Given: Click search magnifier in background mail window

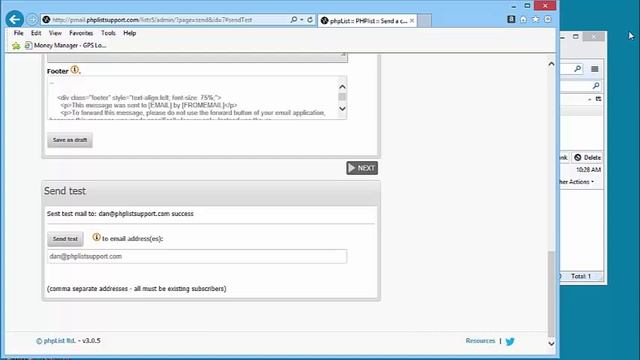Looking at the screenshot, I should pyautogui.click(x=578, y=69).
